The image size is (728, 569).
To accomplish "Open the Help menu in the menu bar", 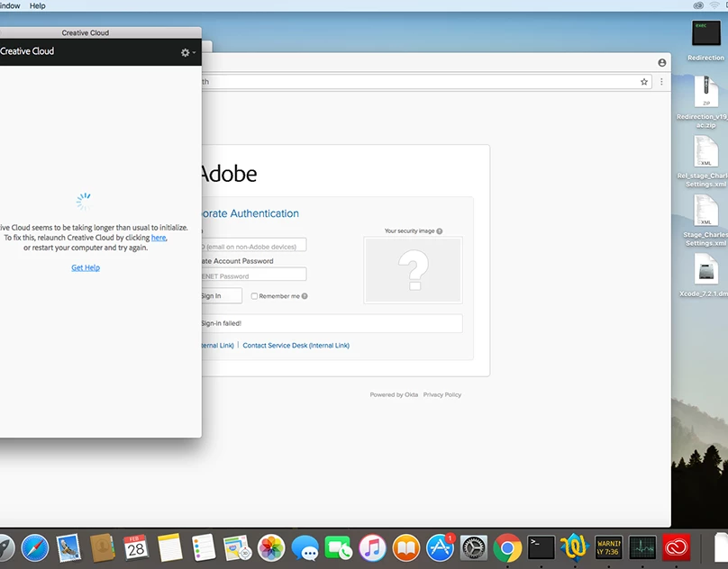I will coord(38,5).
